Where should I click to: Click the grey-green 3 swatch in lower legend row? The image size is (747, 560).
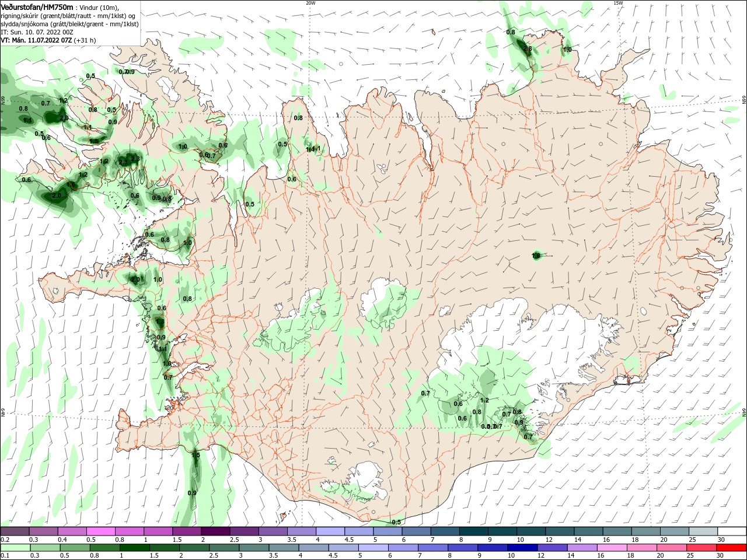click(x=254, y=548)
